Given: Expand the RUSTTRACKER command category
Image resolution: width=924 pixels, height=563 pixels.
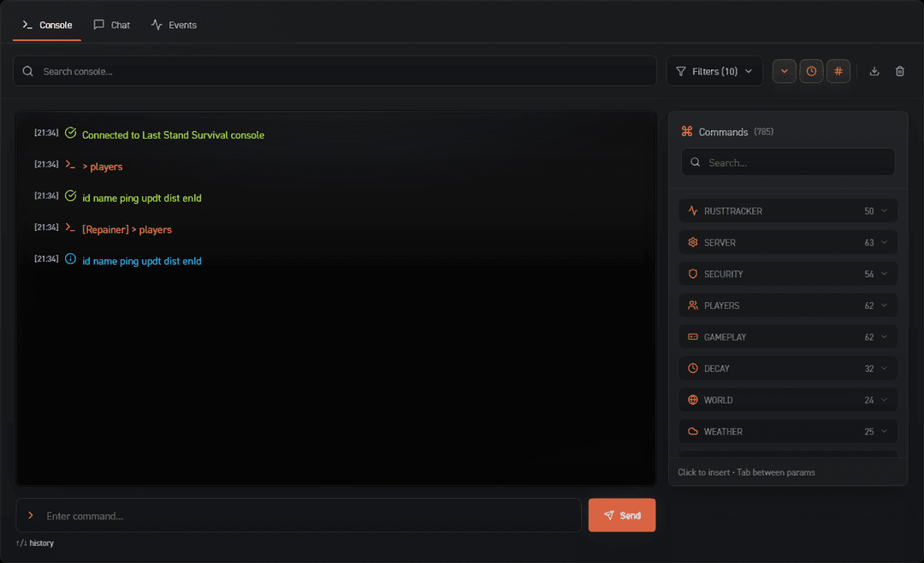Looking at the screenshot, I should pyautogui.click(x=788, y=211).
